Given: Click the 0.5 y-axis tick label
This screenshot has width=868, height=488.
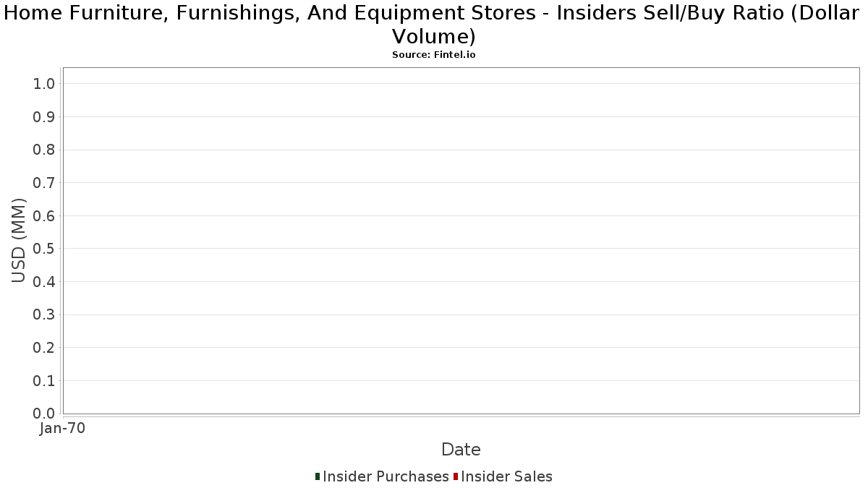Looking at the screenshot, I should tap(44, 249).
